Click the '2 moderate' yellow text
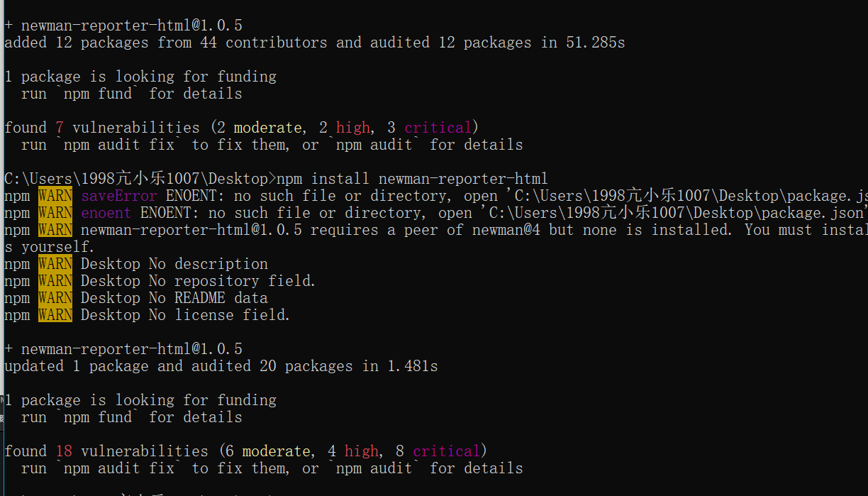The height and width of the screenshot is (496, 868). (259, 128)
